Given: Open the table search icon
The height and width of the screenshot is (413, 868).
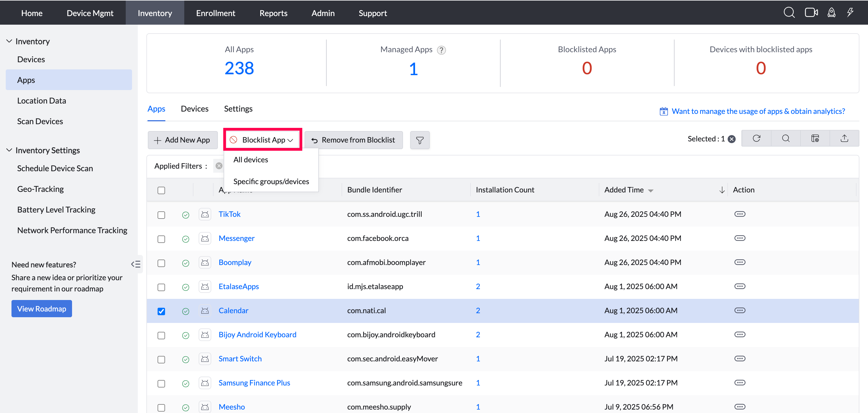Looking at the screenshot, I should point(785,138).
